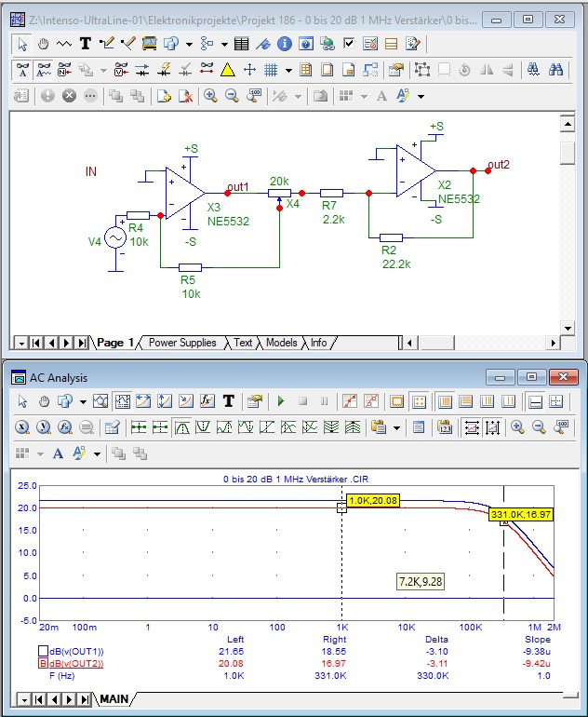Click the left cursor marker at 1K
588x717 pixels.
[341, 507]
